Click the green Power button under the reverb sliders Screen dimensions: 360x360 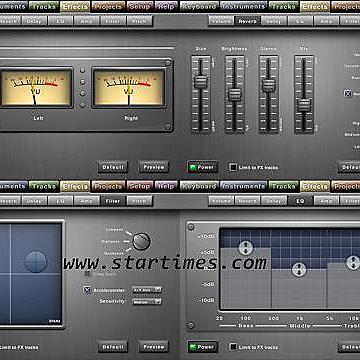click(203, 167)
